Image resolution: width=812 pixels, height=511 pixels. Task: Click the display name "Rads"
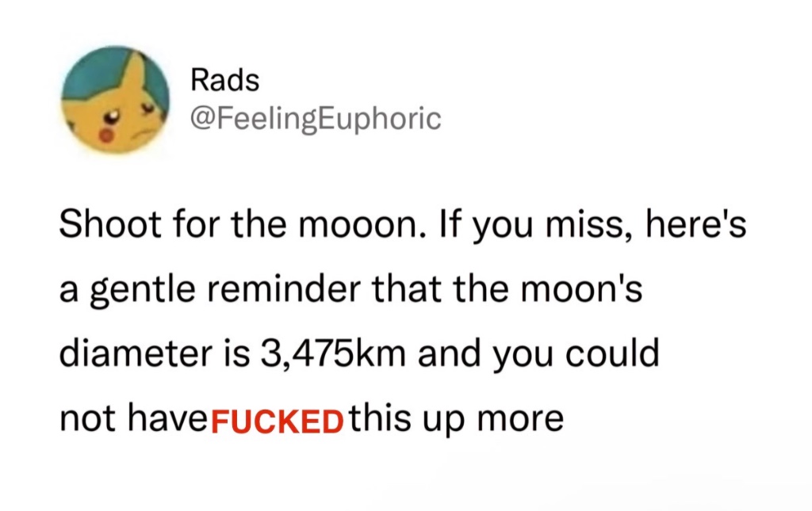point(225,80)
